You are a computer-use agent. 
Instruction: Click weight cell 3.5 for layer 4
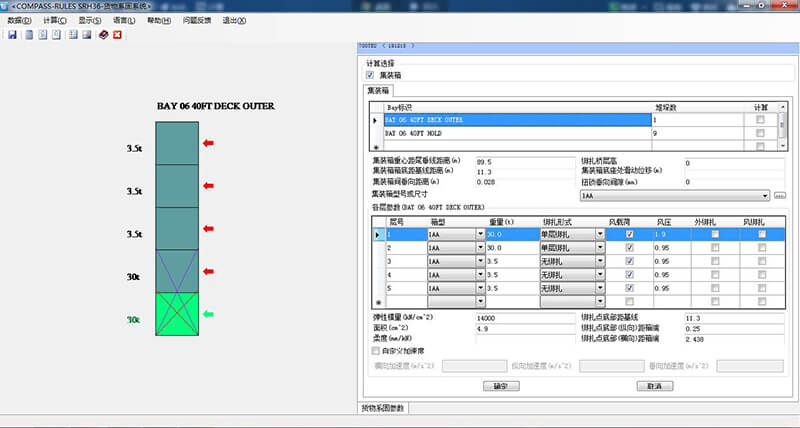pyautogui.click(x=512, y=274)
